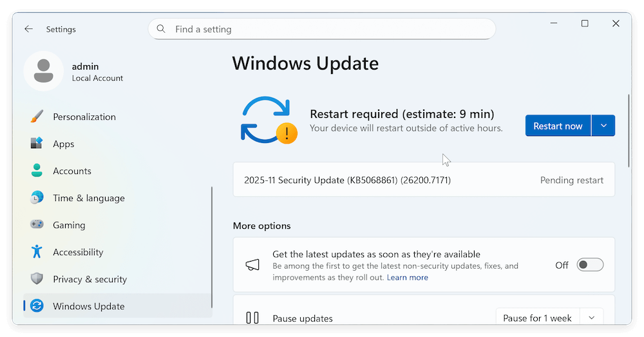Click the Local Account text
644x337 pixels.
[97, 78]
